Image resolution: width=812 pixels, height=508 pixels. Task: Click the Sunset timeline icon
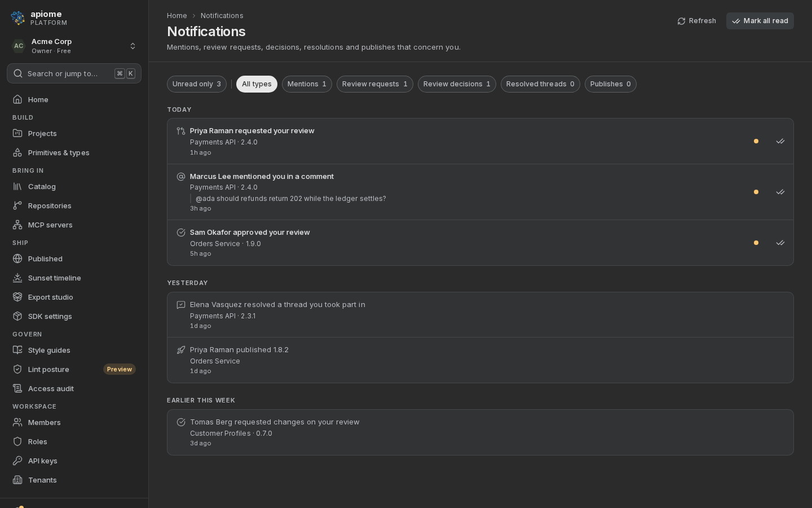pos(17,278)
